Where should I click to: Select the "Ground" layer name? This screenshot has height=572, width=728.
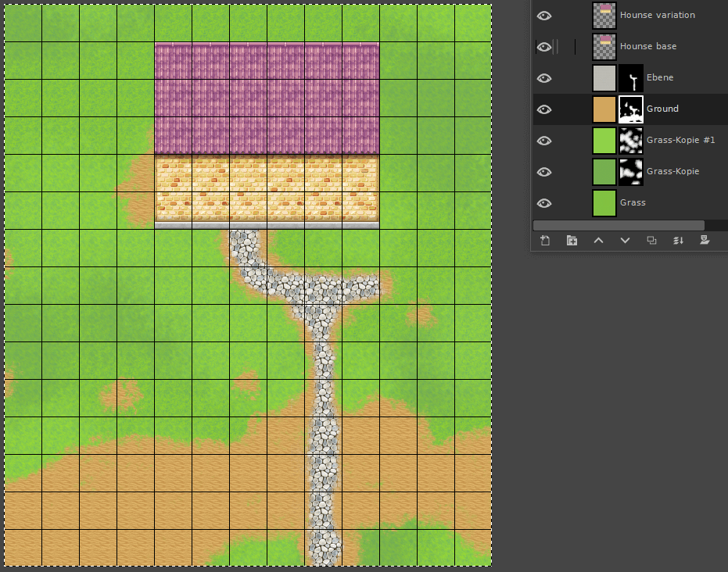[662, 109]
